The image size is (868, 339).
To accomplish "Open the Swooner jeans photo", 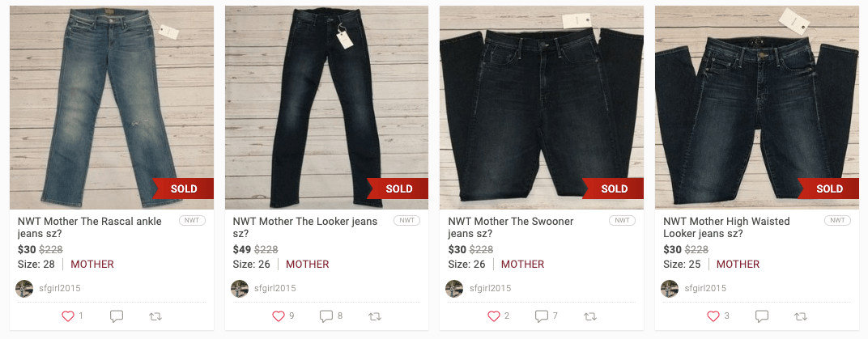I will pyautogui.click(x=542, y=108).
